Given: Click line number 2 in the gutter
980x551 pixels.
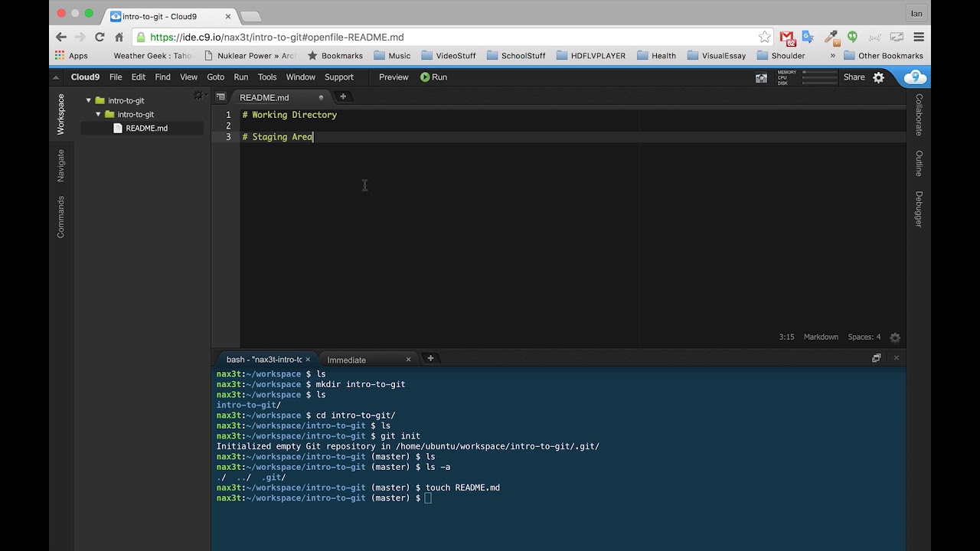Looking at the screenshot, I should coord(228,126).
